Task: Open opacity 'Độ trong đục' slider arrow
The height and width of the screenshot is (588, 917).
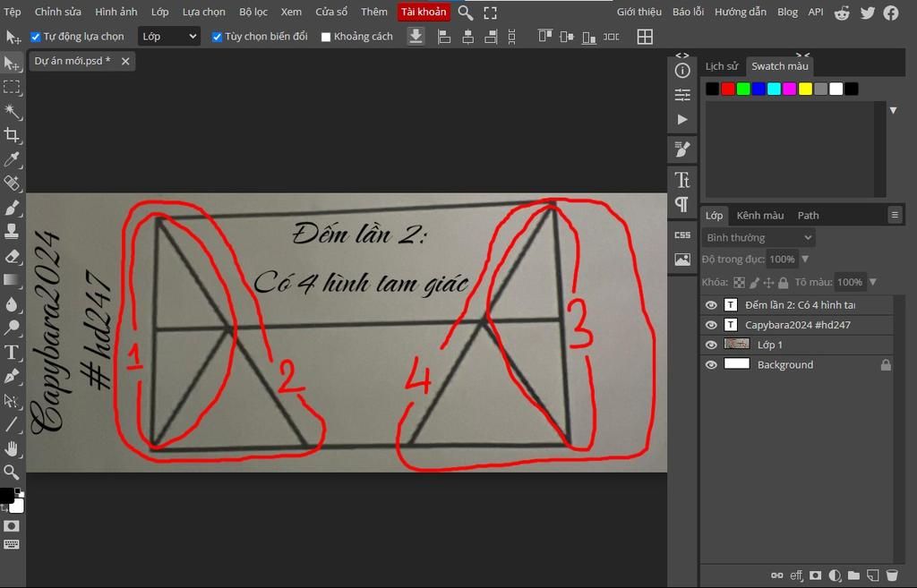Action: click(805, 259)
